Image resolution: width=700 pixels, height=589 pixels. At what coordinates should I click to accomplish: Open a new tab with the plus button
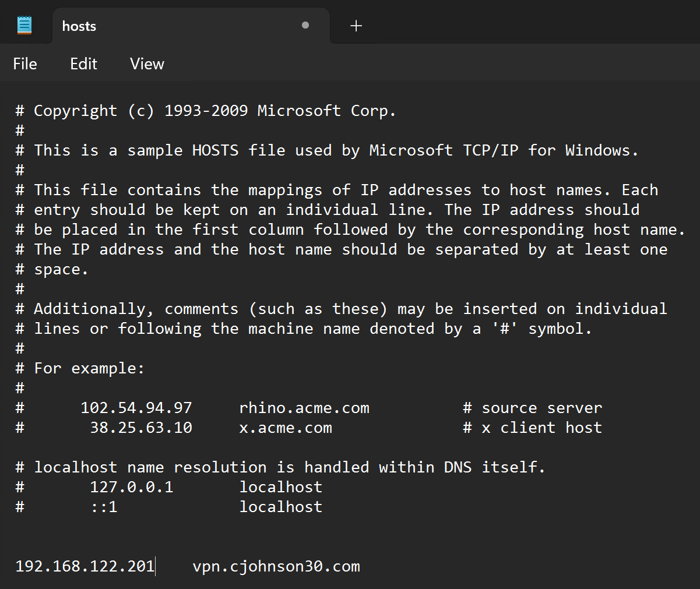pos(356,25)
